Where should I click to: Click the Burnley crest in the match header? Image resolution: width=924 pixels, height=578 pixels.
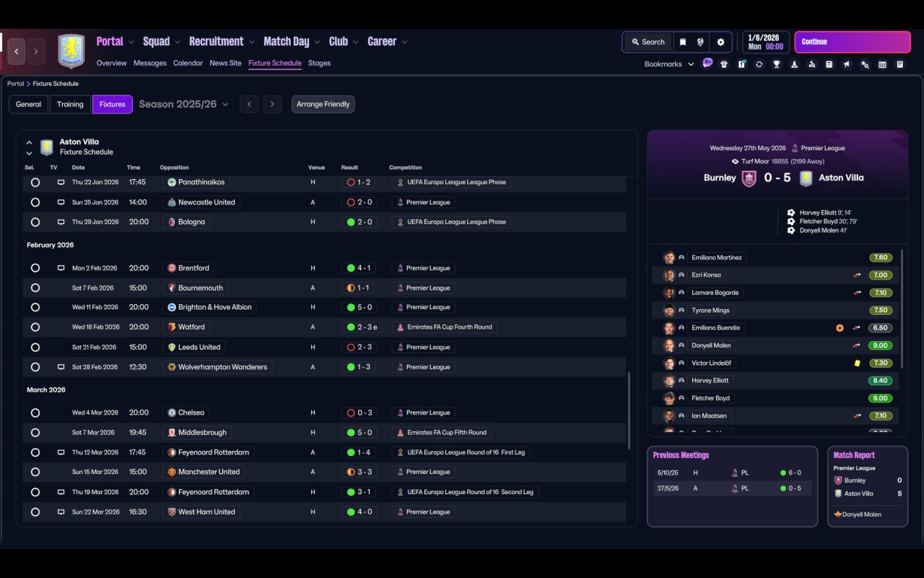coord(749,178)
